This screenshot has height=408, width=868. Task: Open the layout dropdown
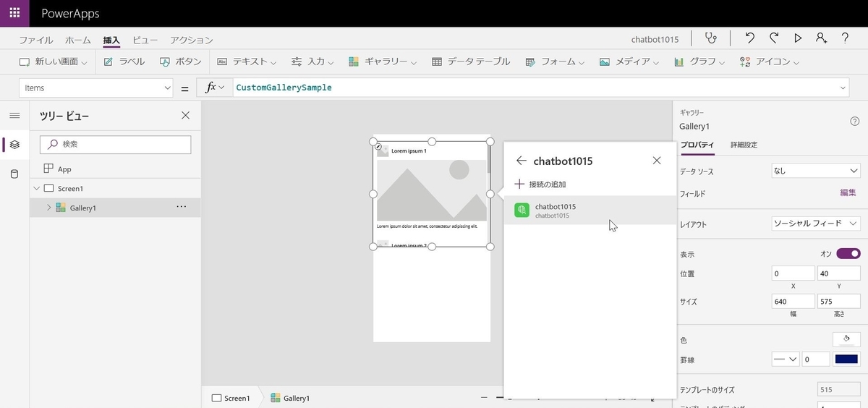tap(816, 224)
